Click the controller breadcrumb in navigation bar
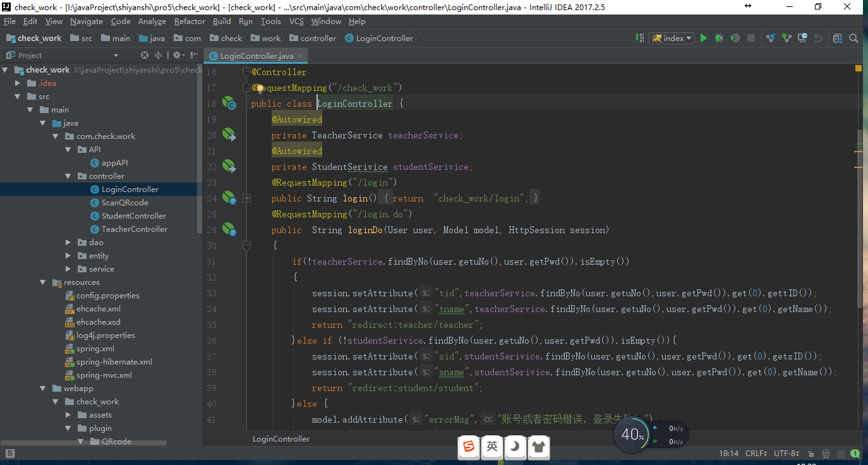Screen dimensions: 868x465 tap(318, 39)
